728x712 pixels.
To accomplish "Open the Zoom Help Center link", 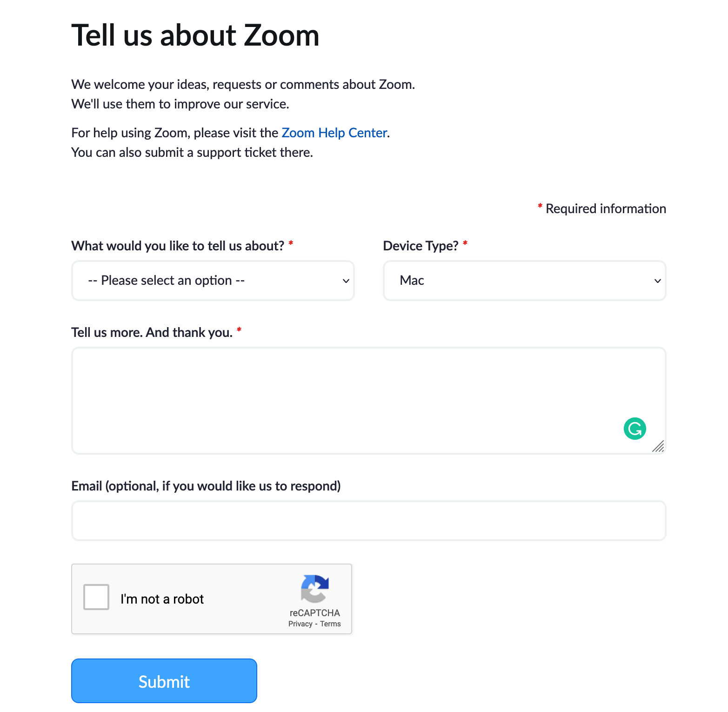I will (334, 133).
